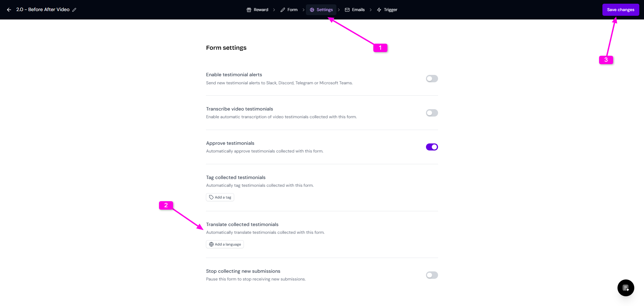Click the lightning bolt Trigger icon
This screenshot has width=644, height=306.
click(379, 10)
